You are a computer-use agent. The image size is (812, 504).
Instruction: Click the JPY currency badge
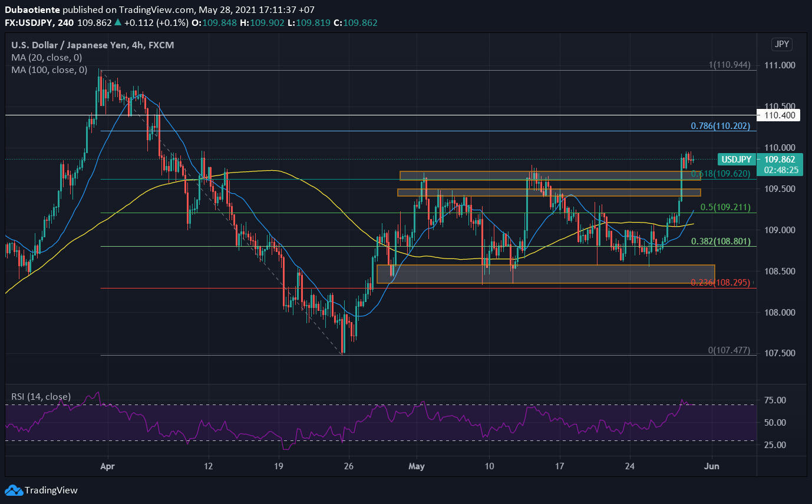[782, 44]
